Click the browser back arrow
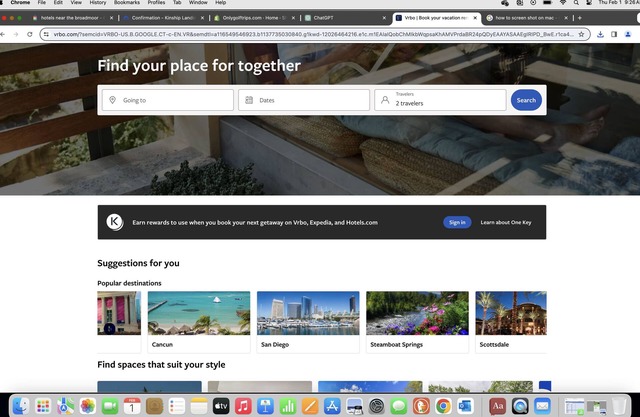The width and height of the screenshot is (640, 417). pyautogui.click(x=15, y=34)
